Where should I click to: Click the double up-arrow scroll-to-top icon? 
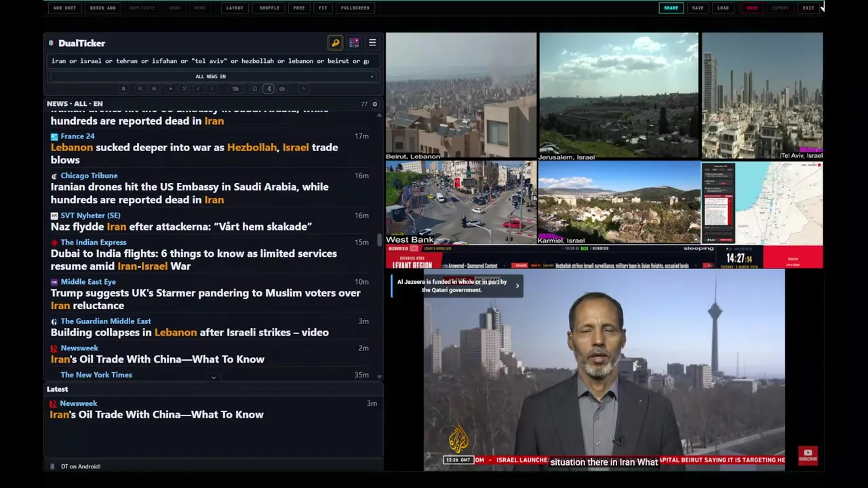coord(184,89)
